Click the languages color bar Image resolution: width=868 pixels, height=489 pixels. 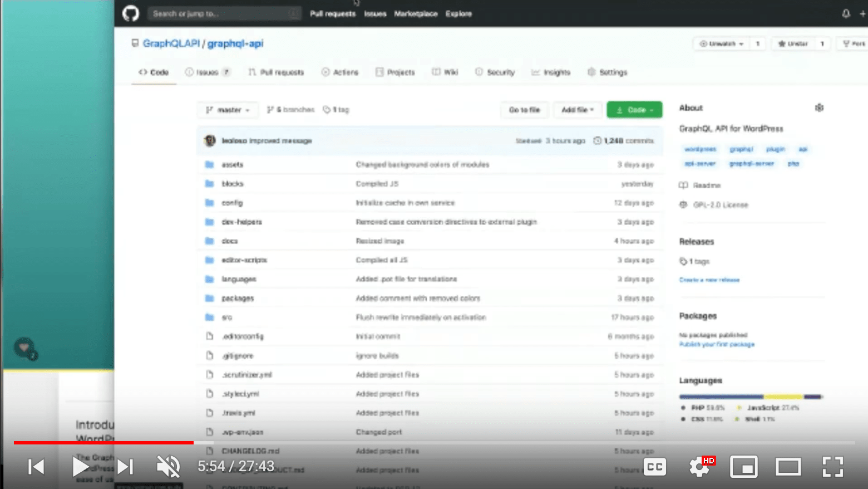coord(751,397)
